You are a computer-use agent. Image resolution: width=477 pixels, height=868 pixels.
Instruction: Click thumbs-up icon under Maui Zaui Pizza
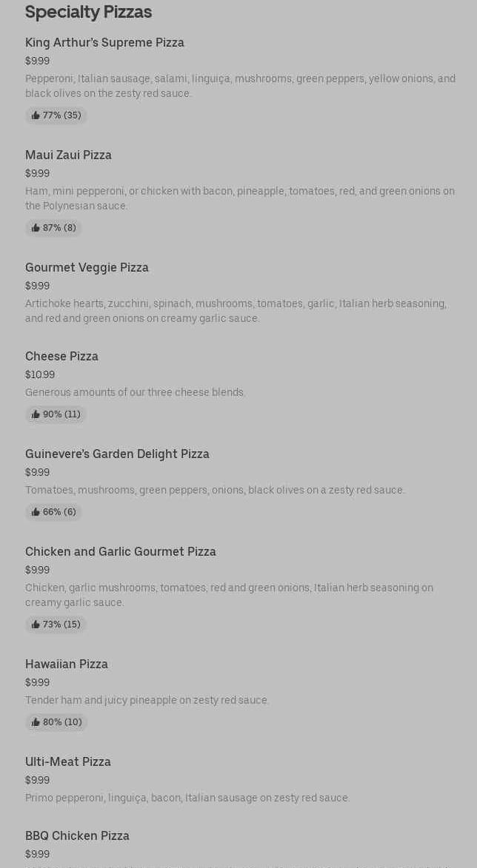coord(36,228)
